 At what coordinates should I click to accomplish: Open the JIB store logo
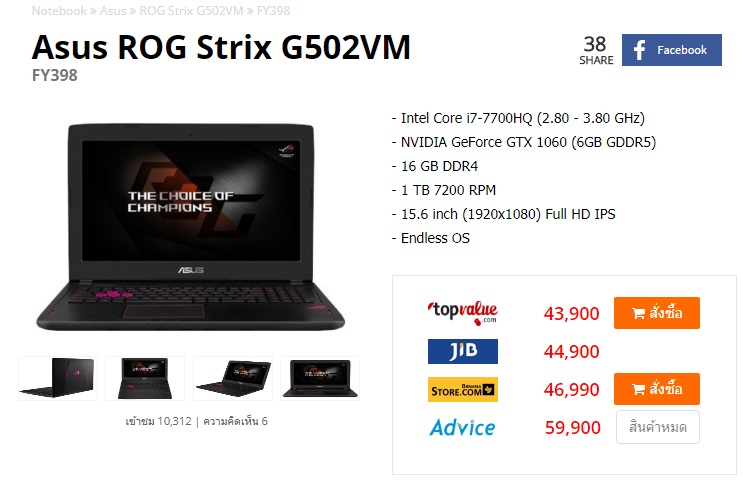click(462, 351)
